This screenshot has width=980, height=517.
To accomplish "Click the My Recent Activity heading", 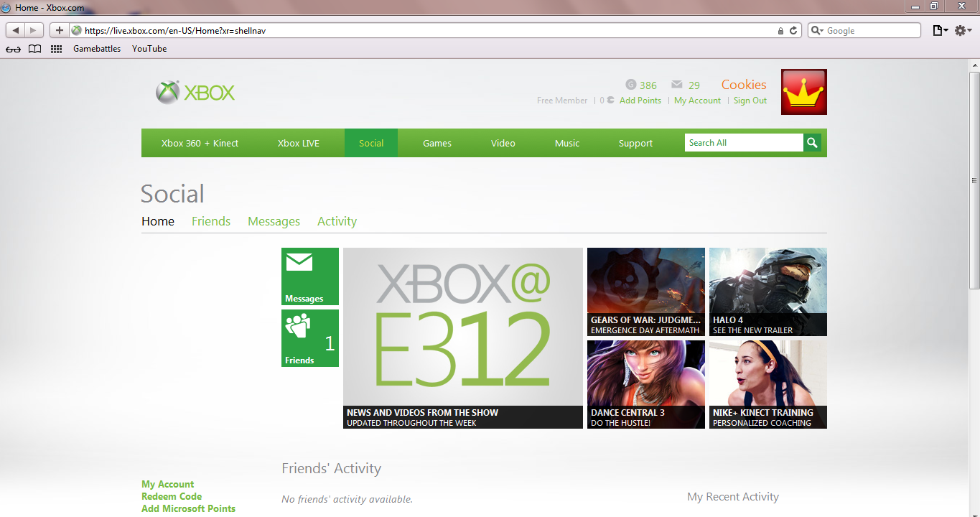I will point(733,497).
